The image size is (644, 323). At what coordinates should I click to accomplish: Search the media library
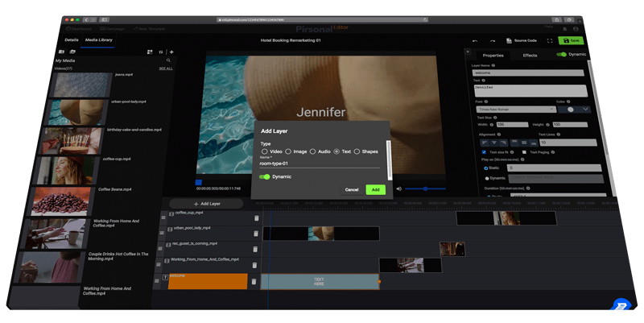tap(168, 60)
